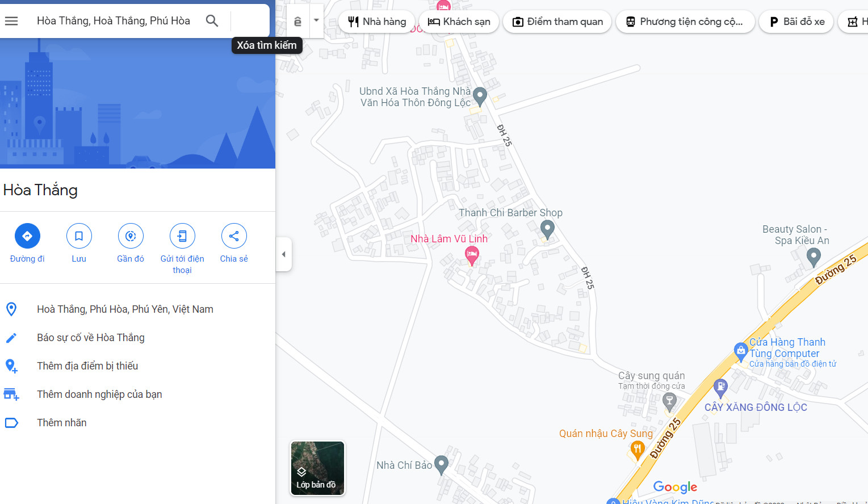The width and height of the screenshot is (868, 504).
Task: Open the hamburger main menu
Action: click(11, 21)
